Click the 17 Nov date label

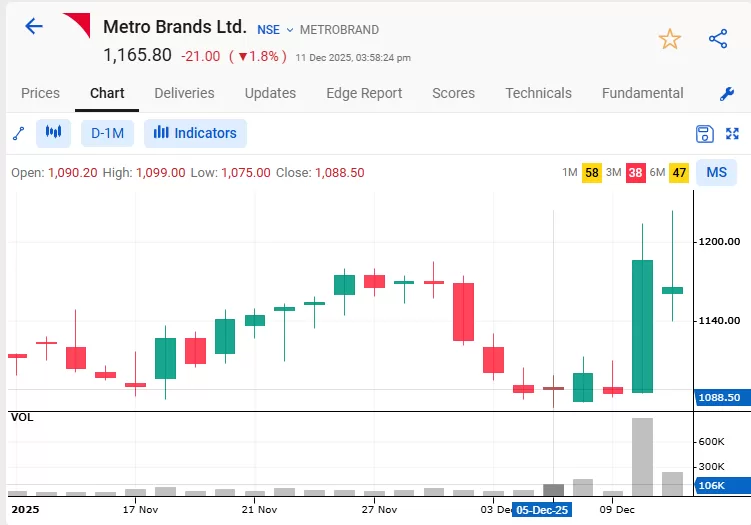(140, 510)
